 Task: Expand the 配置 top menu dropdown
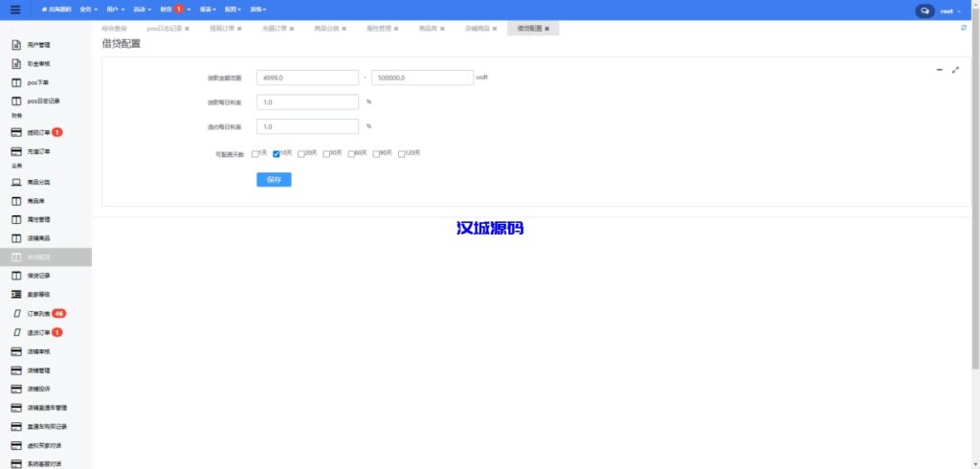[x=233, y=10]
